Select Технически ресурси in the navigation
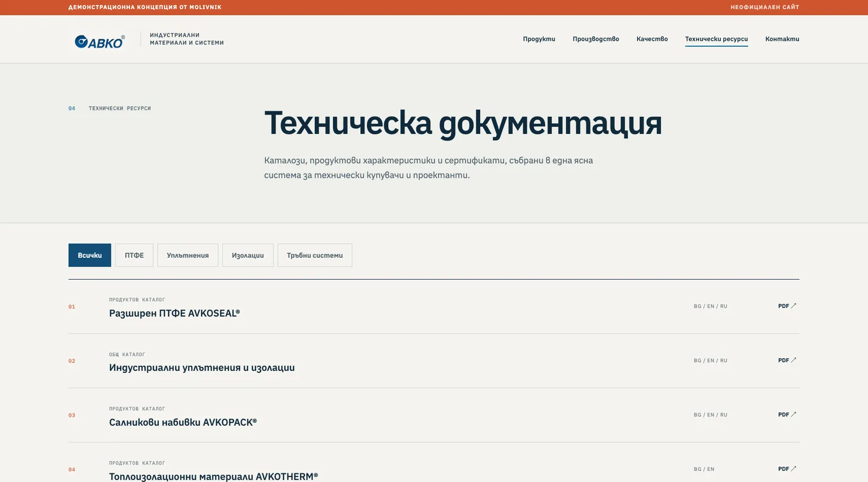The height and width of the screenshot is (482, 868). click(x=717, y=39)
